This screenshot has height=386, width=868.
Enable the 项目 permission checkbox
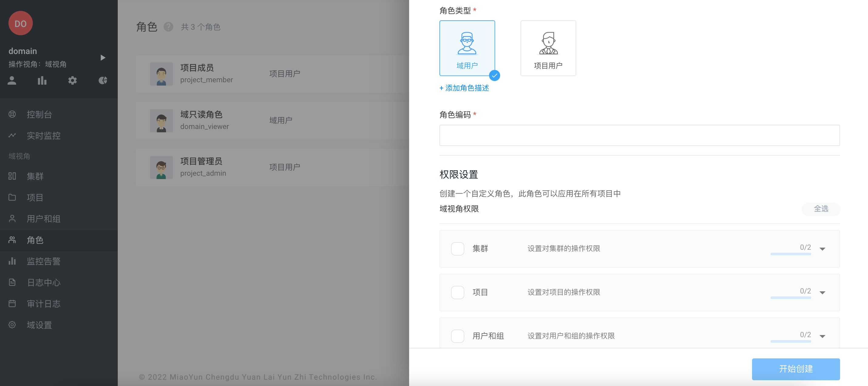tap(458, 292)
